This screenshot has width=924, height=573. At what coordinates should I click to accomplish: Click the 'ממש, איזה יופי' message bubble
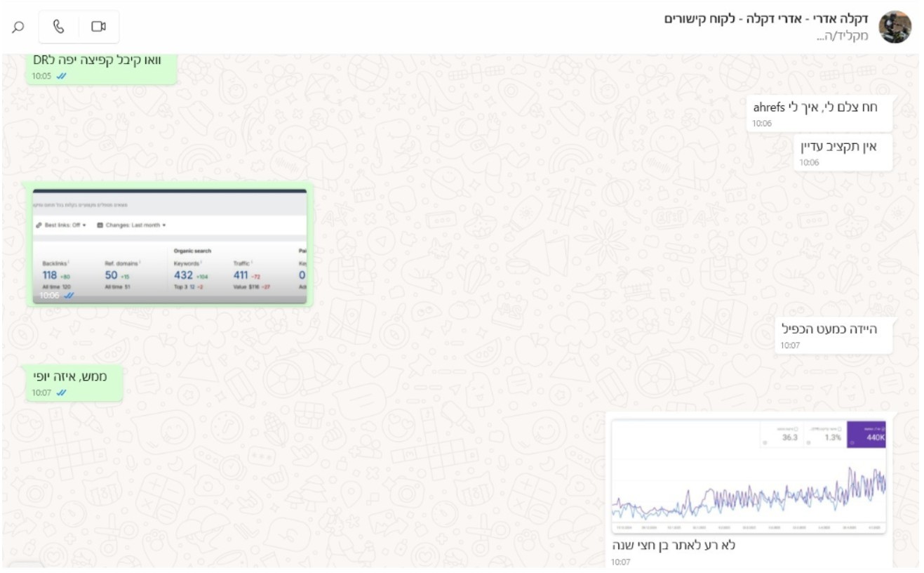[x=74, y=383]
